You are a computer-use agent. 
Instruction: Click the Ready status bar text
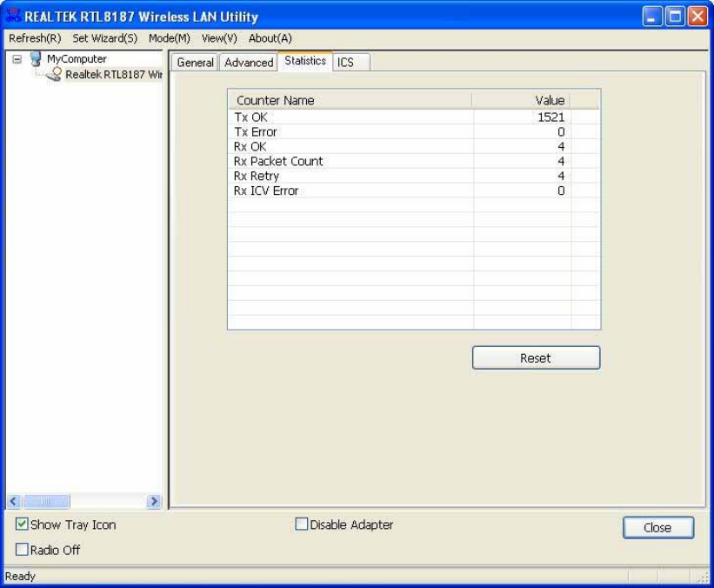tap(20, 576)
